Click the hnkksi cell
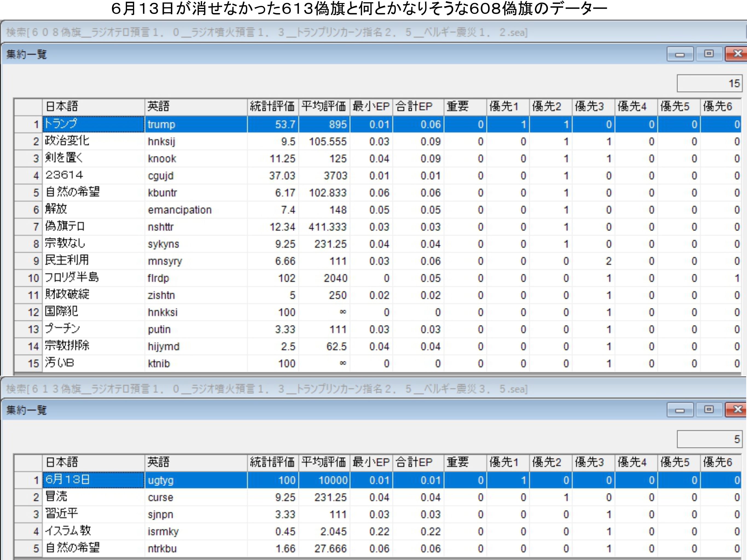Image resolution: width=747 pixels, height=560 pixels. click(196, 312)
